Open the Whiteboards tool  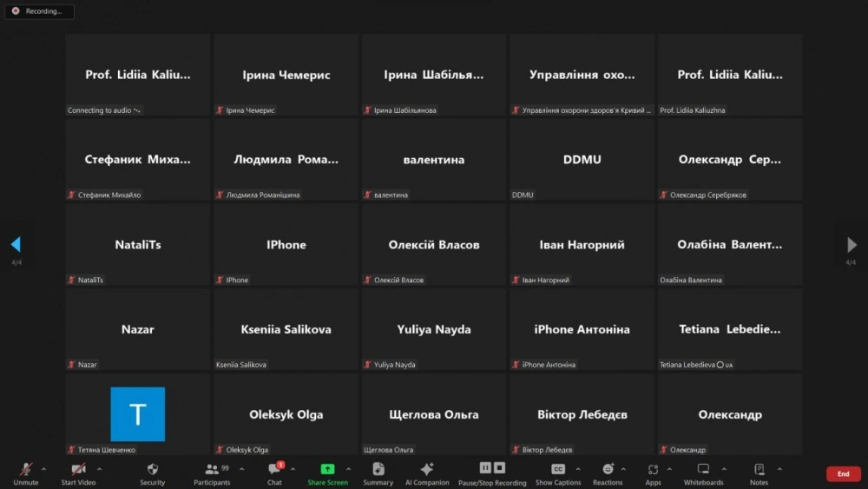click(x=703, y=474)
